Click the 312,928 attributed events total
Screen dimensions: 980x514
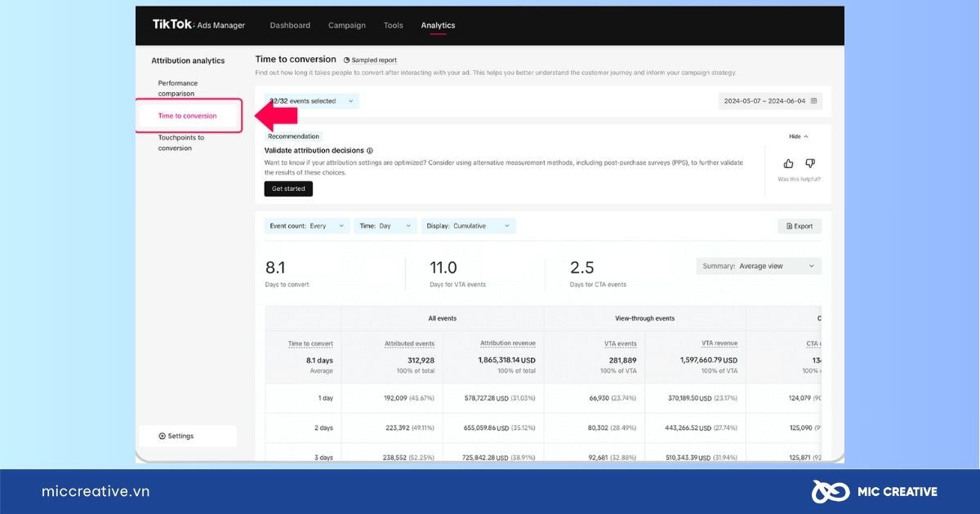[x=421, y=361]
